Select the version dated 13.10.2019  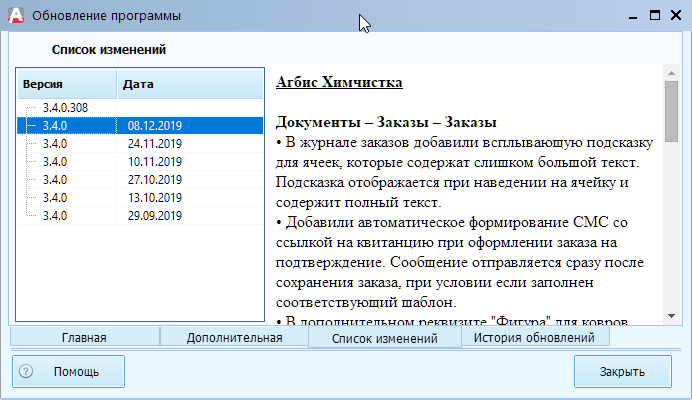pyautogui.click(x=140, y=198)
